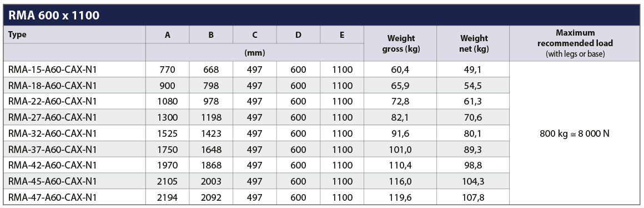Screen dimensions: 644x208
Task: Click the net weight 49,1
Action: 473,70
